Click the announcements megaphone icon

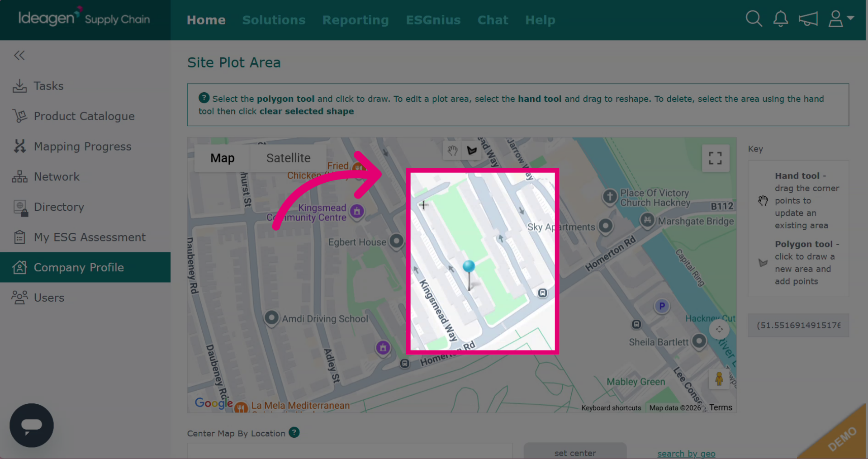808,19
